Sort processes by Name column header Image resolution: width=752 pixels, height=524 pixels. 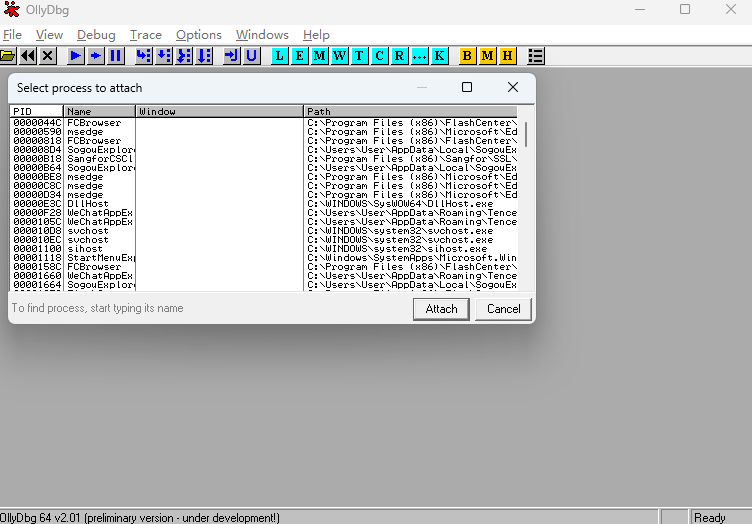coord(100,111)
